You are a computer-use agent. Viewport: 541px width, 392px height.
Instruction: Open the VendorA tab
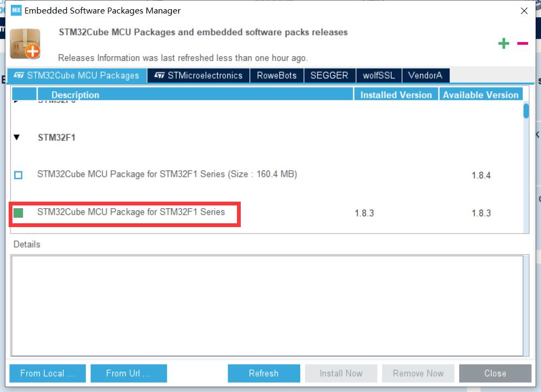[425, 76]
